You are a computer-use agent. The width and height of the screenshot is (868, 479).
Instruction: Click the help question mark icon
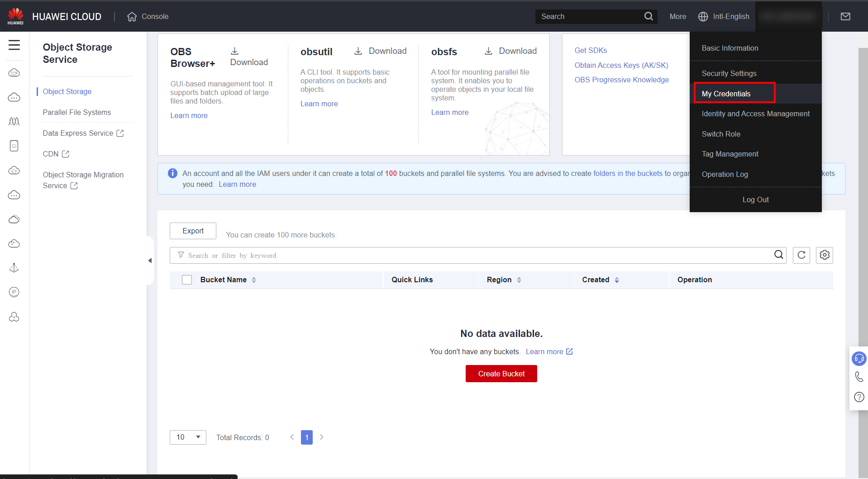[858, 397]
